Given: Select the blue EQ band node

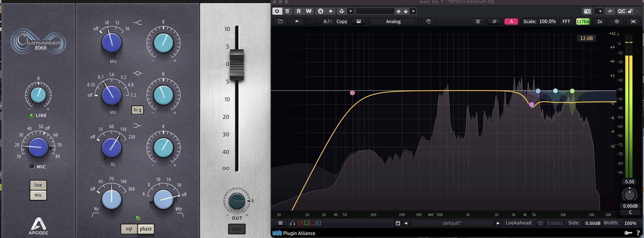Looking at the screenshot, I should click(x=538, y=91).
